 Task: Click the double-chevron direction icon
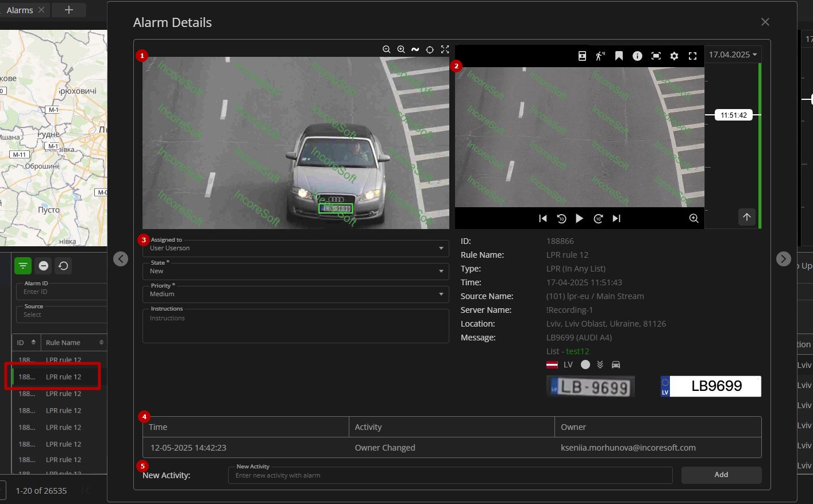(x=600, y=365)
